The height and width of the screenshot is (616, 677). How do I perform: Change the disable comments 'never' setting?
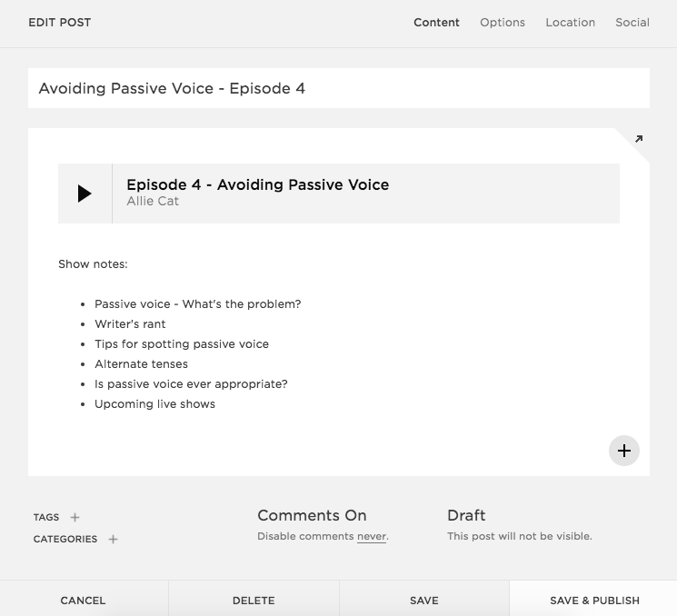click(x=372, y=536)
